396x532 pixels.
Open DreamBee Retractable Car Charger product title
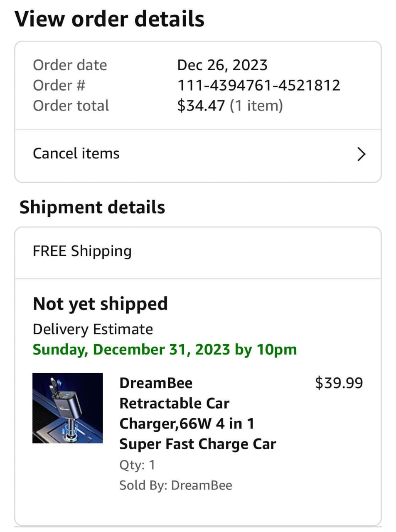(x=198, y=414)
